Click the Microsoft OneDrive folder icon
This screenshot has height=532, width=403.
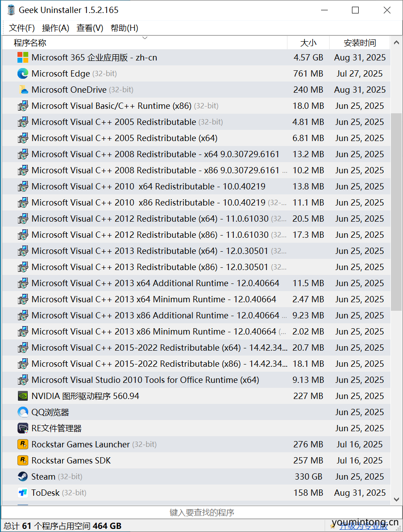pyautogui.click(x=23, y=90)
